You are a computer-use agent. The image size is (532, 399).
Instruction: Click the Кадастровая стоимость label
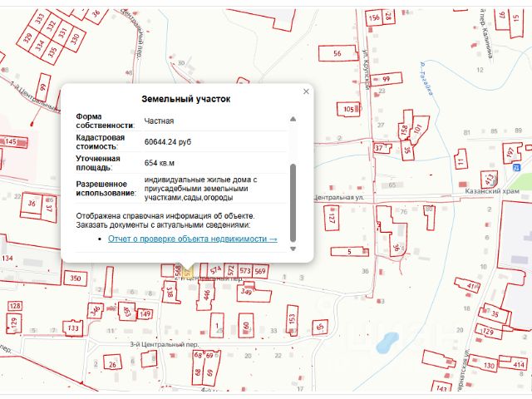pyautogui.click(x=100, y=142)
